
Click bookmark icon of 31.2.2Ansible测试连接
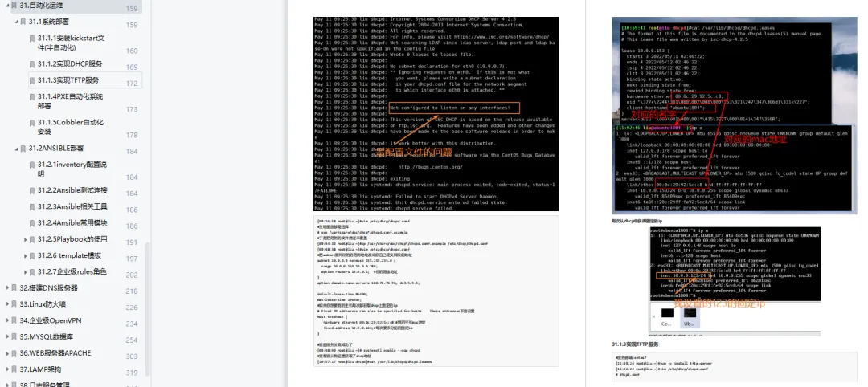pos(32,191)
